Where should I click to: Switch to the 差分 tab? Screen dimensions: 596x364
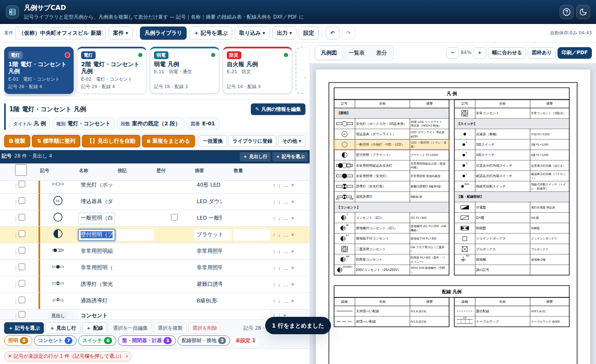381,53
